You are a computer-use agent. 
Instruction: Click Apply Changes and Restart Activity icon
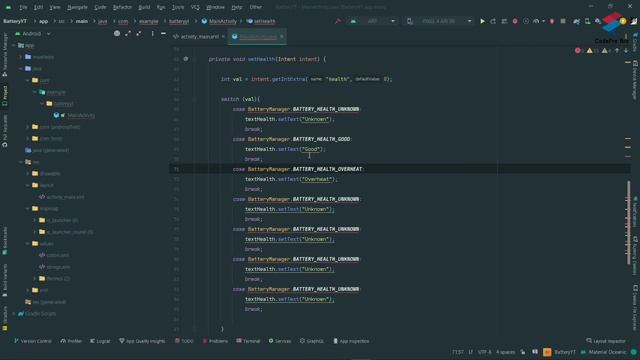point(493,21)
